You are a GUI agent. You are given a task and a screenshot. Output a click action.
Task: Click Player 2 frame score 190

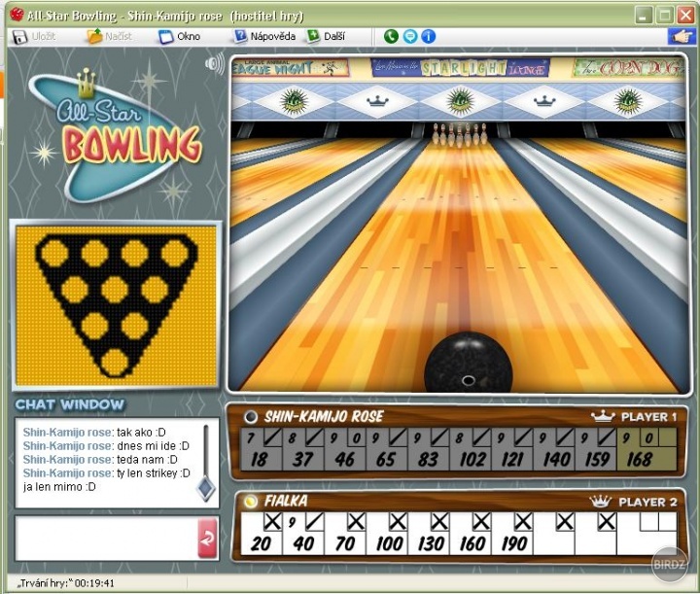tap(514, 543)
